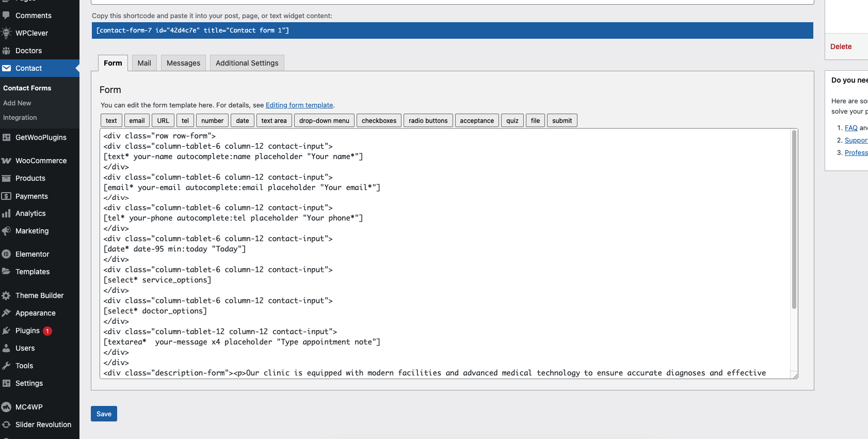Open the Editing form template link

pos(299,105)
